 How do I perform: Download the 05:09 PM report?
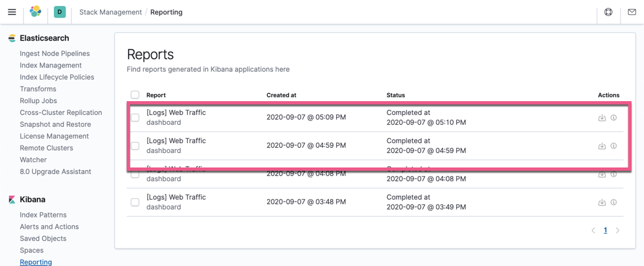coord(602,118)
